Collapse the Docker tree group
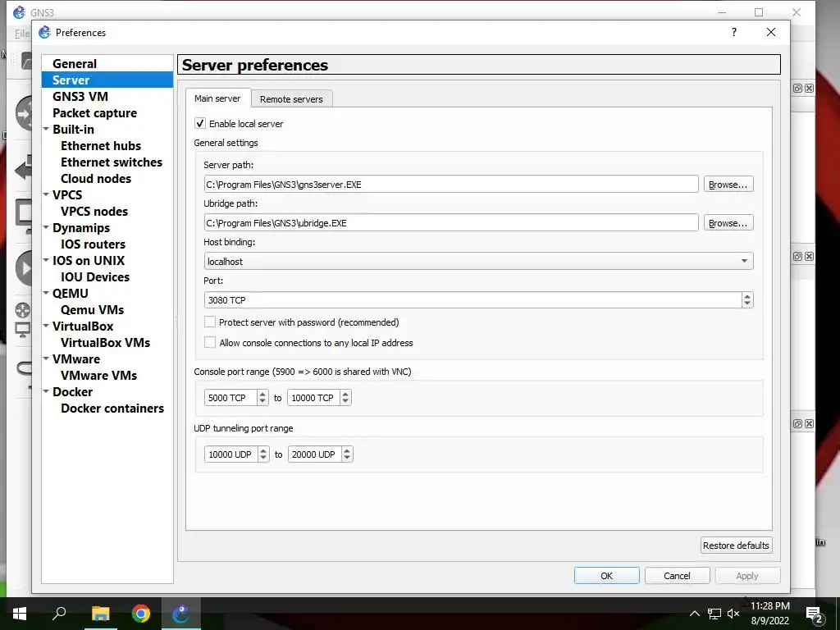This screenshot has width=840, height=630. tap(46, 391)
